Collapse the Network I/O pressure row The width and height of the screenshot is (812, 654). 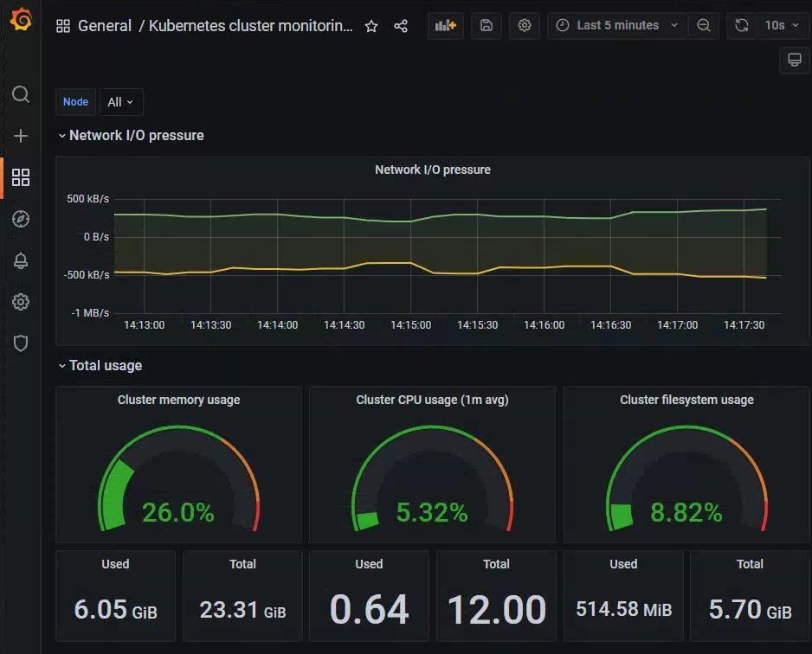[x=132, y=135]
